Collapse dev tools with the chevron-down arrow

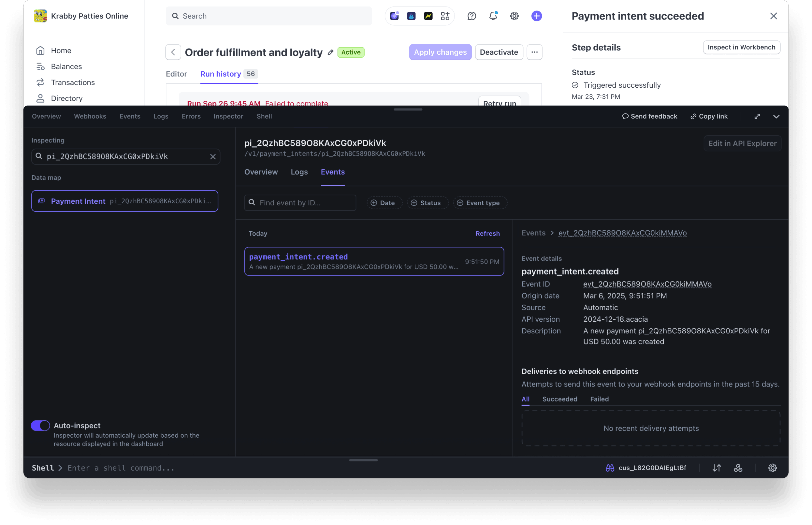coord(776,116)
